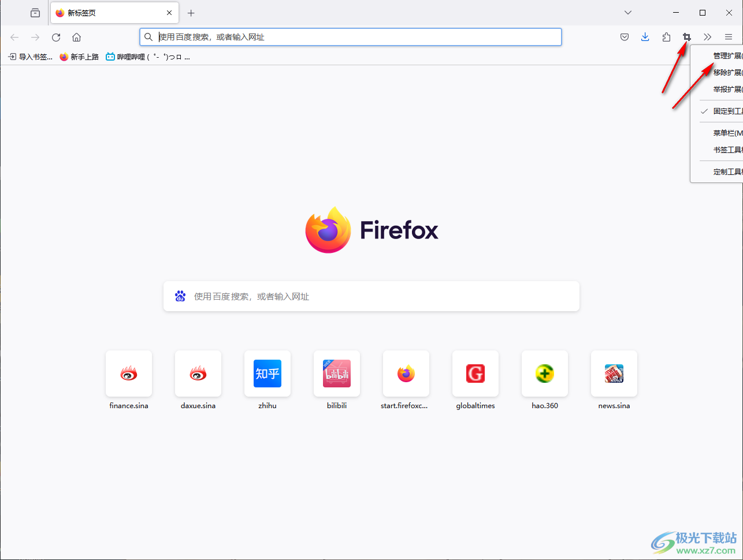Maximize the Firefox window
Image resolution: width=743 pixels, height=560 pixels.
click(703, 13)
